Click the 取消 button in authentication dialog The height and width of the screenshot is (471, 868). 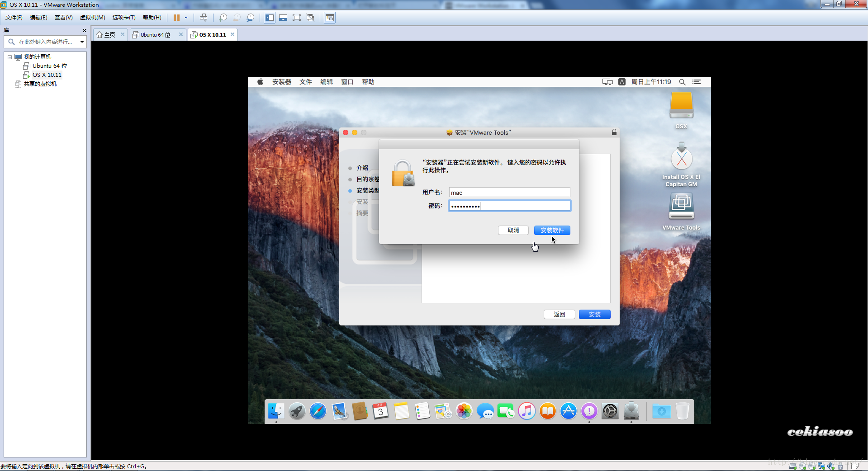[x=513, y=231]
